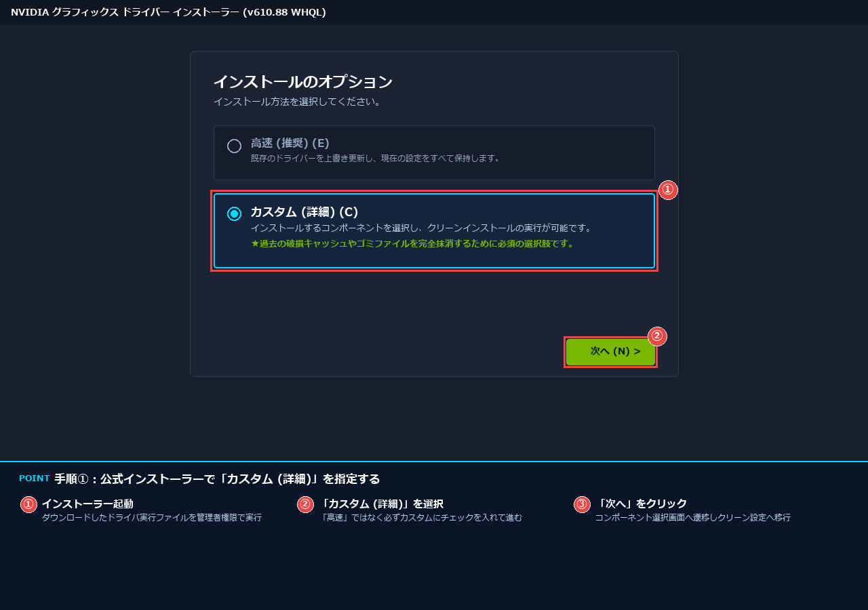Select the 高速 (推奨) radio button
The width and height of the screenshot is (868, 610).
click(x=234, y=146)
